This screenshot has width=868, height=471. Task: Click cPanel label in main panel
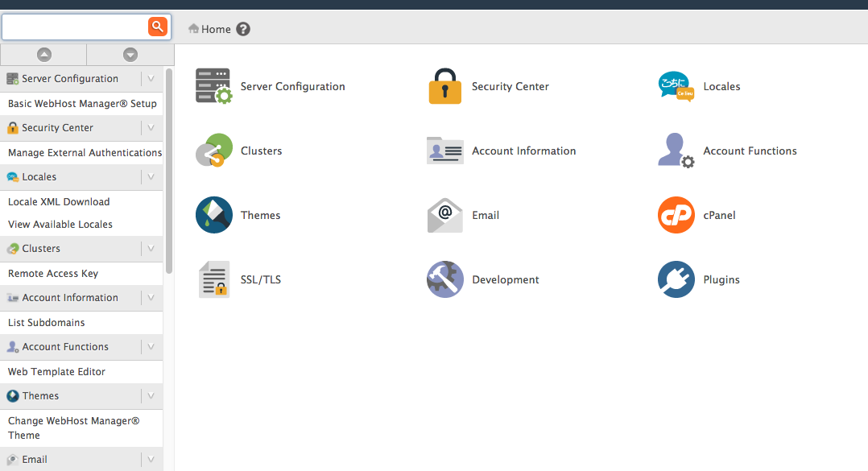click(x=719, y=215)
